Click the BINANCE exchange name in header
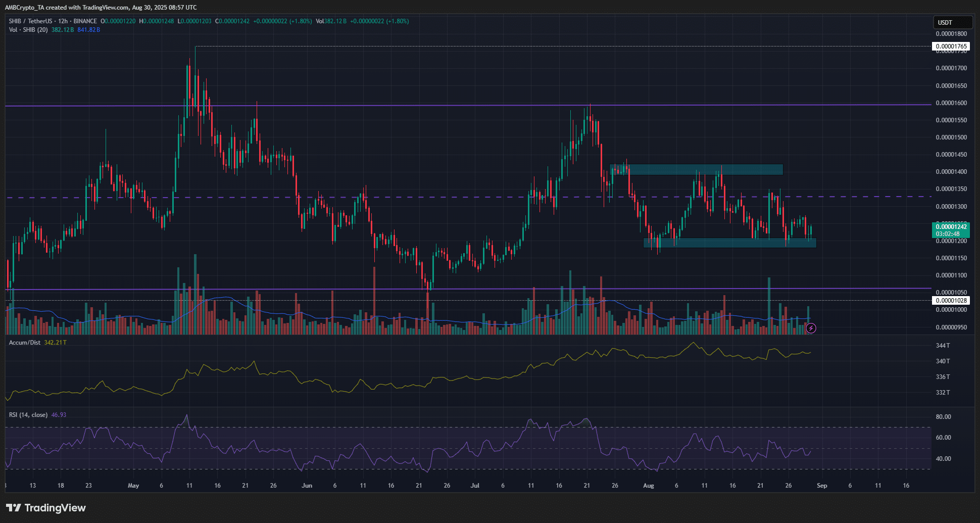 coord(85,21)
